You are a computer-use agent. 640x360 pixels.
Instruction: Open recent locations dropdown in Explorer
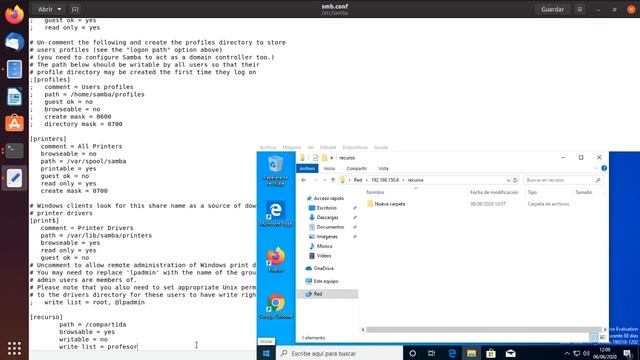coord(324,180)
